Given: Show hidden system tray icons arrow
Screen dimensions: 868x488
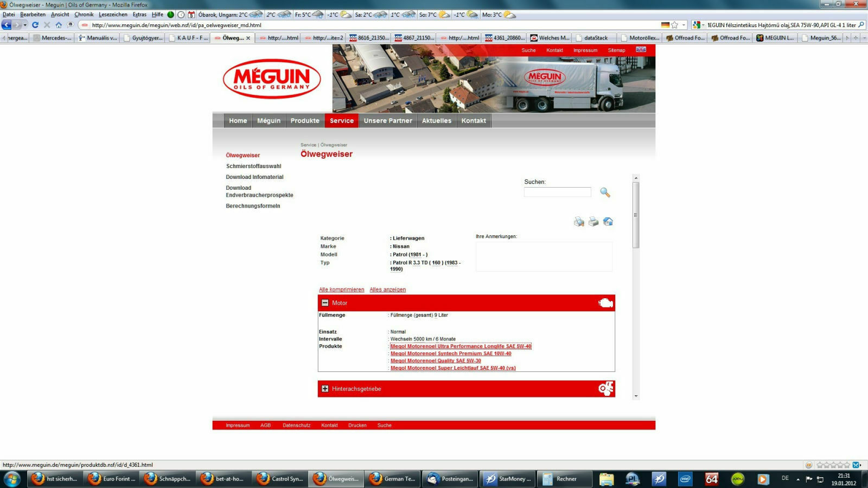Looking at the screenshot, I should click(x=798, y=479).
